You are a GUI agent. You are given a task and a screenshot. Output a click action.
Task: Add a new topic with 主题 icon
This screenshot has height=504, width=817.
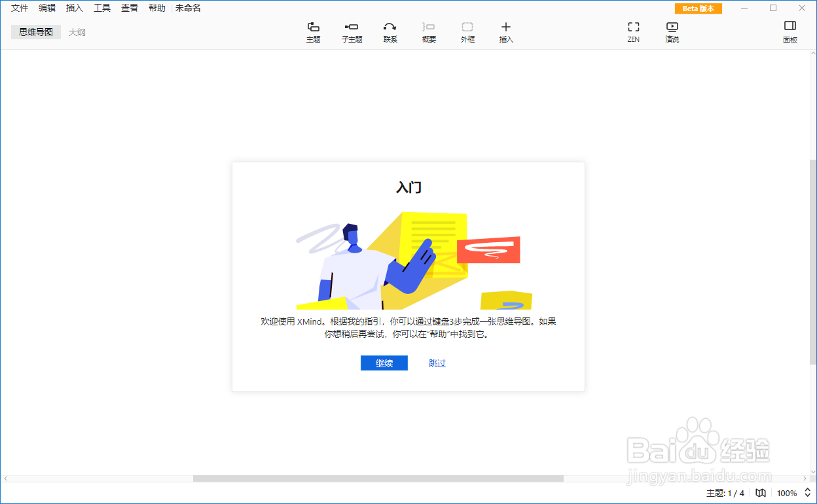314,32
